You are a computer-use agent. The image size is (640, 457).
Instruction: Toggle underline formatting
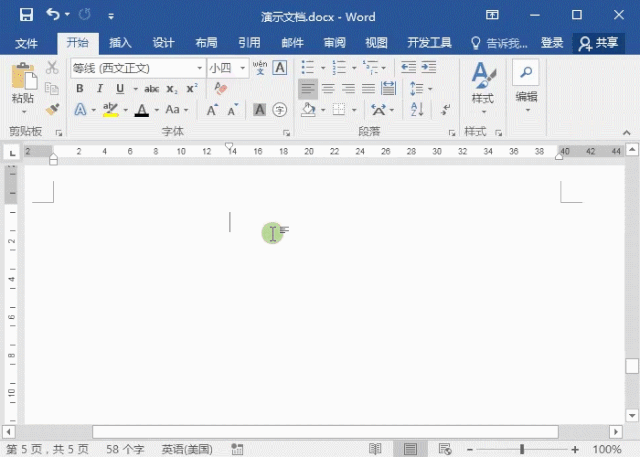pos(120,89)
